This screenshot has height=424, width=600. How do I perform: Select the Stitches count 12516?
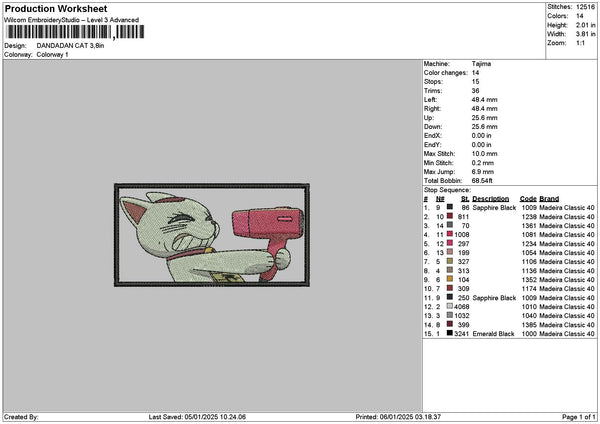coord(585,7)
